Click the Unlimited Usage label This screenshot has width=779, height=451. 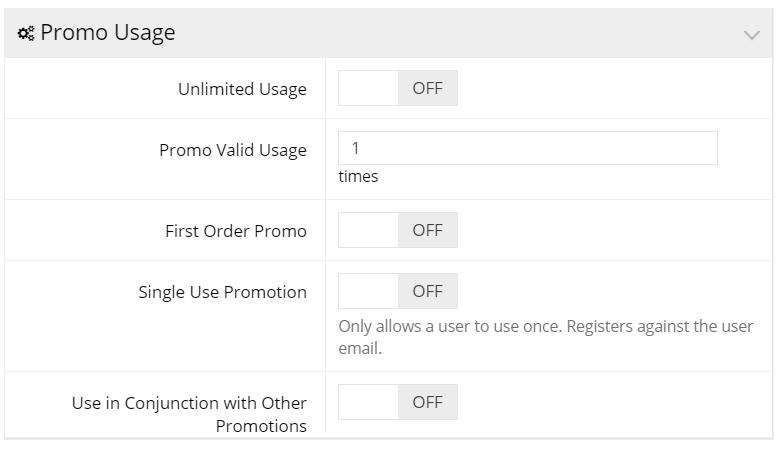click(x=242, y=89)
